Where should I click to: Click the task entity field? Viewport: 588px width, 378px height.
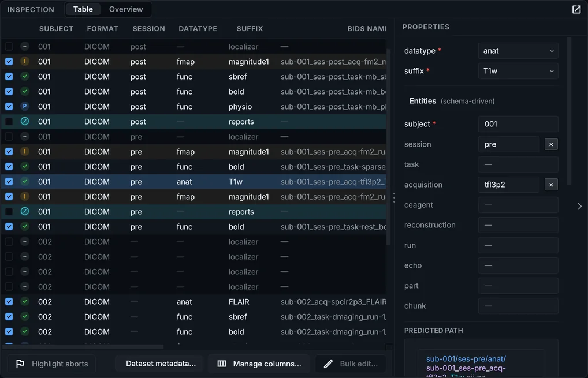pos(518,164)
